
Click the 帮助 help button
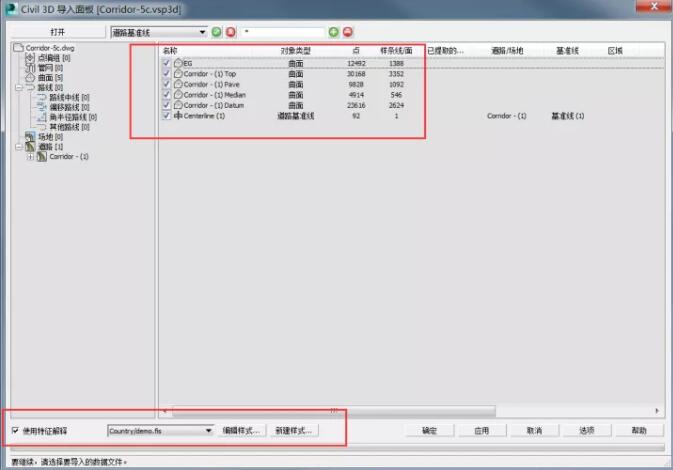(x=639, y=431)
